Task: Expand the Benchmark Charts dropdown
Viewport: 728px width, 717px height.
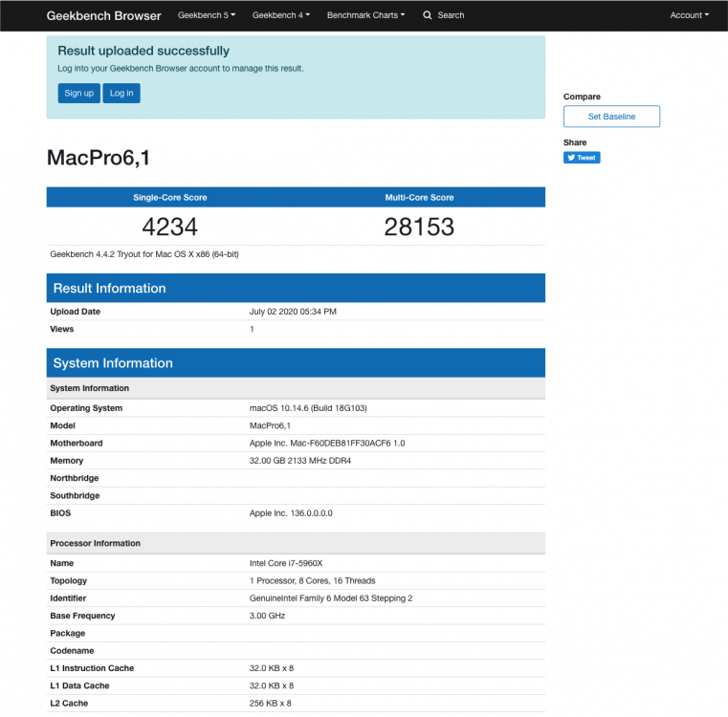Action: (x=365, y=15)
